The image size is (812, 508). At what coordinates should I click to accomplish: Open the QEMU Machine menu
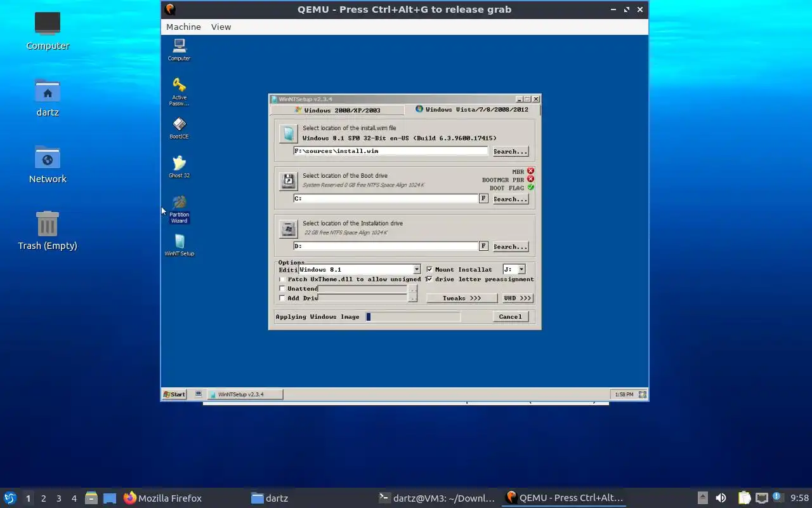(x=183, y=27)
